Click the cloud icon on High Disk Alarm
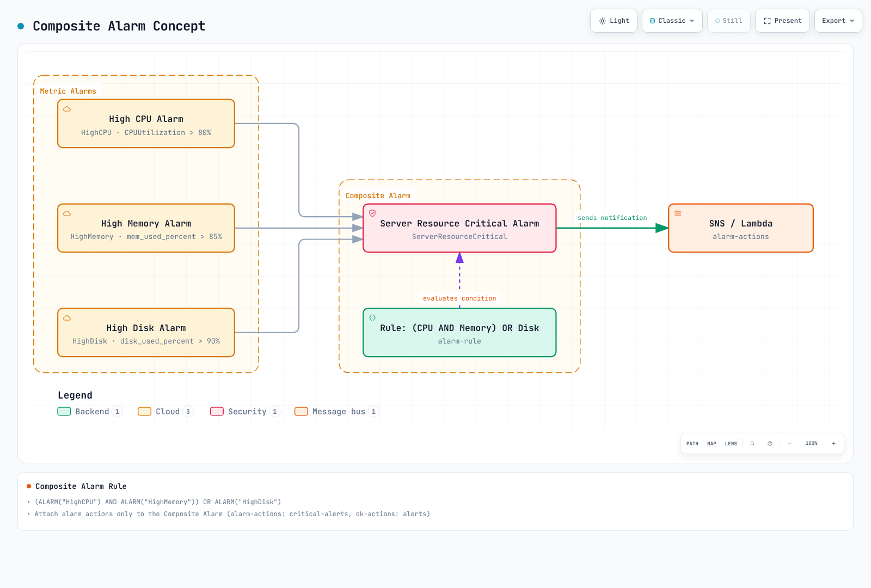This screenshot has height=588, width=871. [67, 318]
